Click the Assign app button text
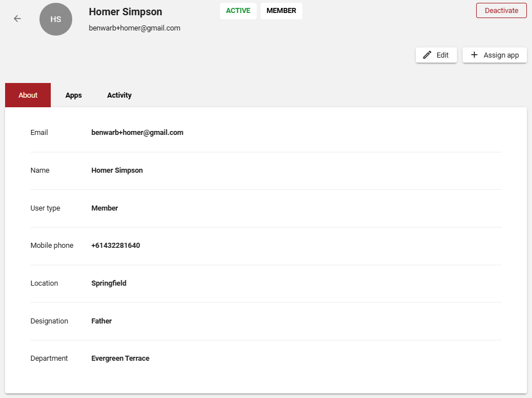 point(501,55)
